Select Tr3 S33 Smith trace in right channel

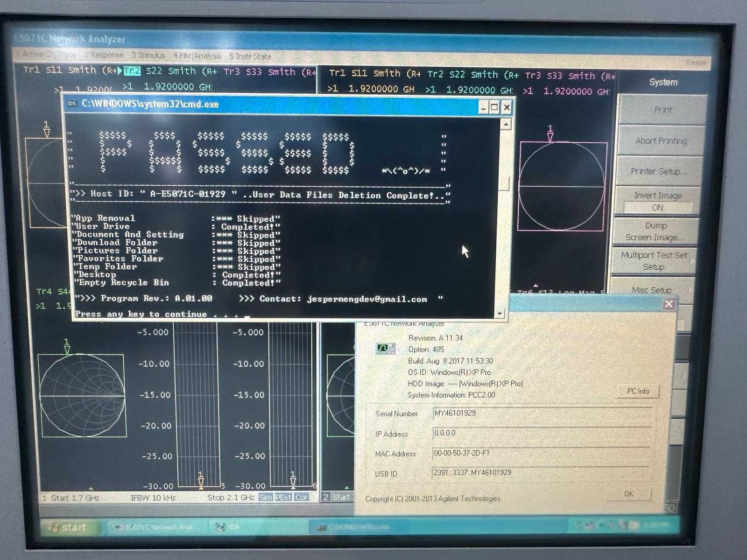(x=570, y=76)
